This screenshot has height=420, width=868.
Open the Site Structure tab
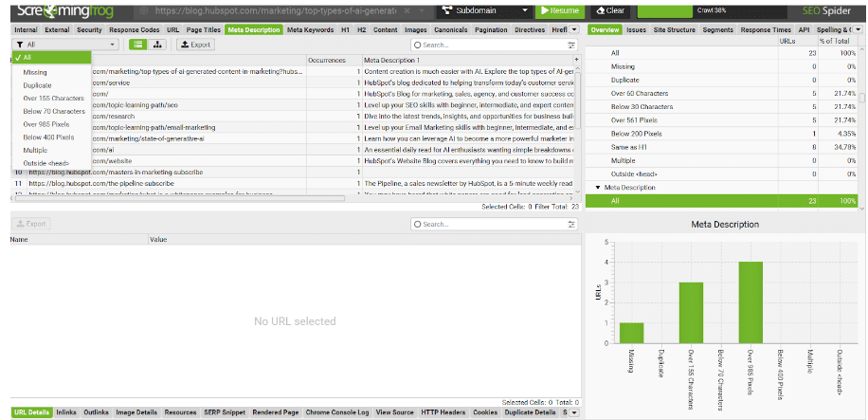[x=674, y=30]
